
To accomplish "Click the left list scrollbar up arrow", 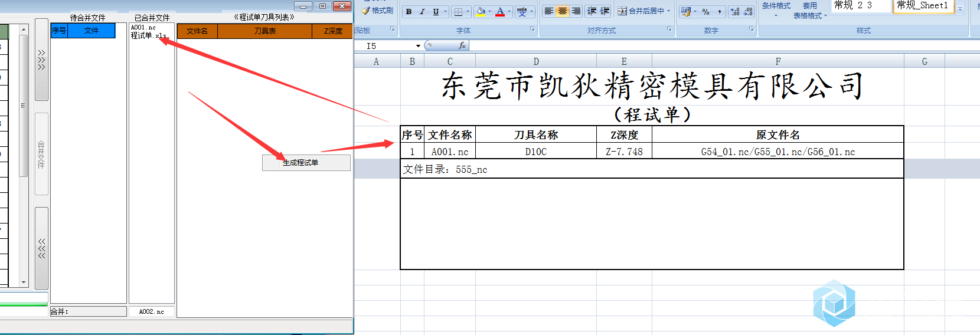I will 24,29.
